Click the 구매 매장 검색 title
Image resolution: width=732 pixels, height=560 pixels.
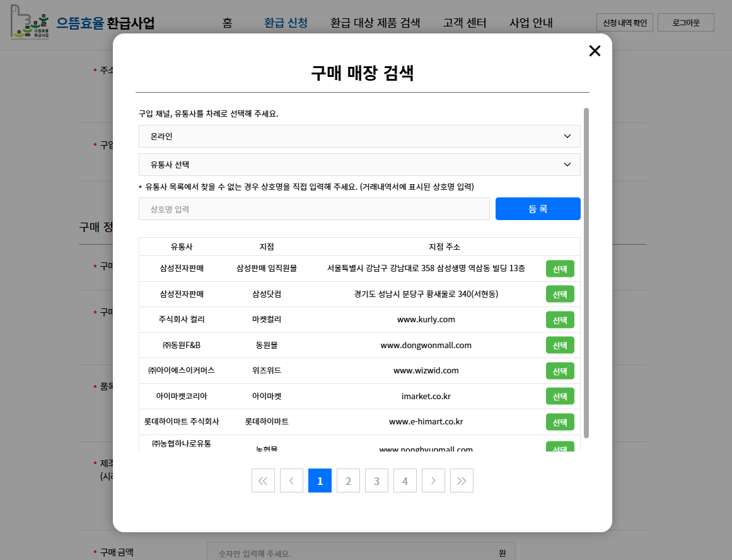[363, 73]
